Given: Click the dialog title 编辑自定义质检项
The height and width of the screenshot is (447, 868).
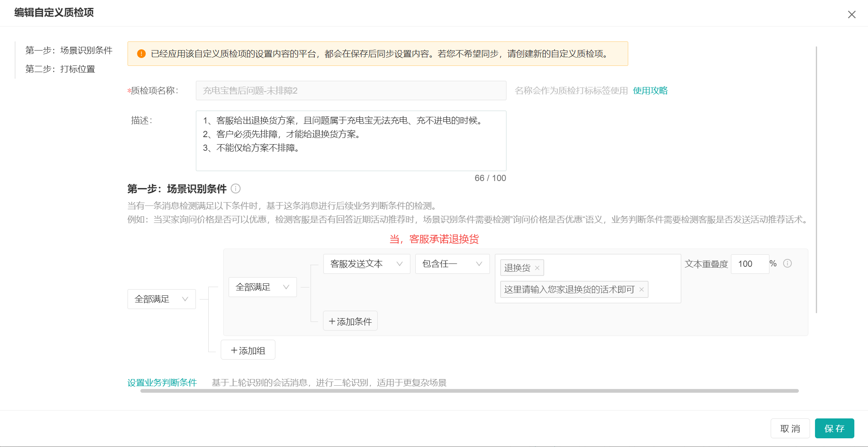Looking at the screenshot, I should tap(54, 12).
